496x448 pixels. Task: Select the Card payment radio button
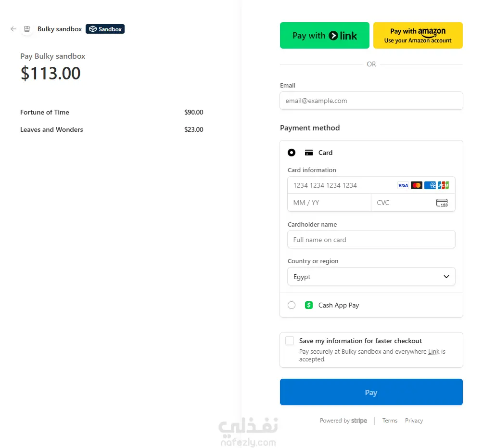click(292, 153)
